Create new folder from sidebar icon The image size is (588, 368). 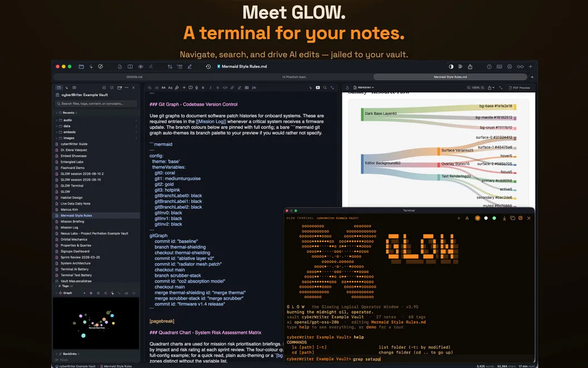(119, 88)
